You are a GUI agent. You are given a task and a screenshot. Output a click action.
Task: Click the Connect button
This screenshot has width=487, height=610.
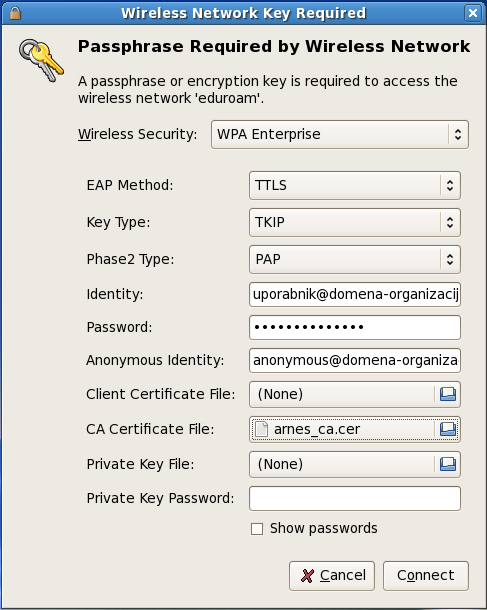pos(426,576)
